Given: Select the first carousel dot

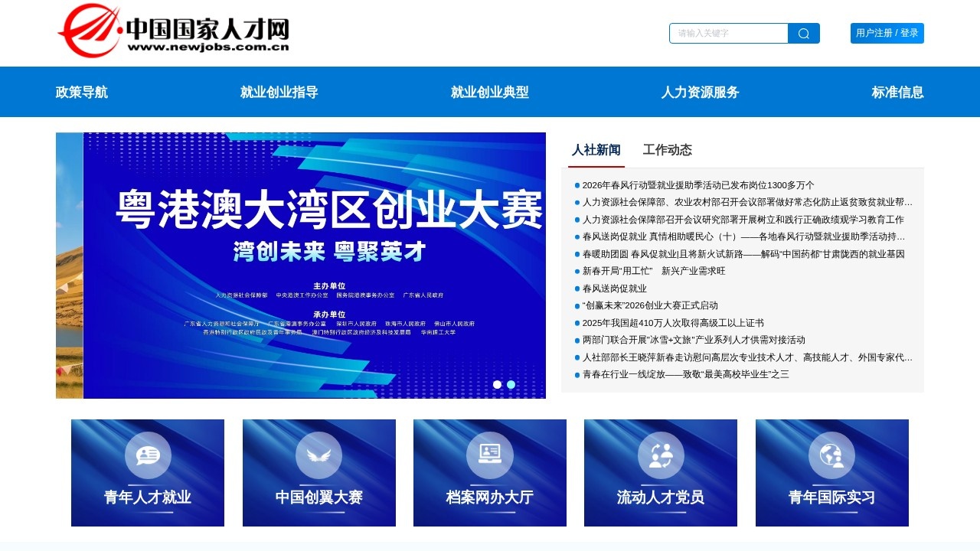Looking at the screenshot, I should pyautogui.click(x=498, y=385).
